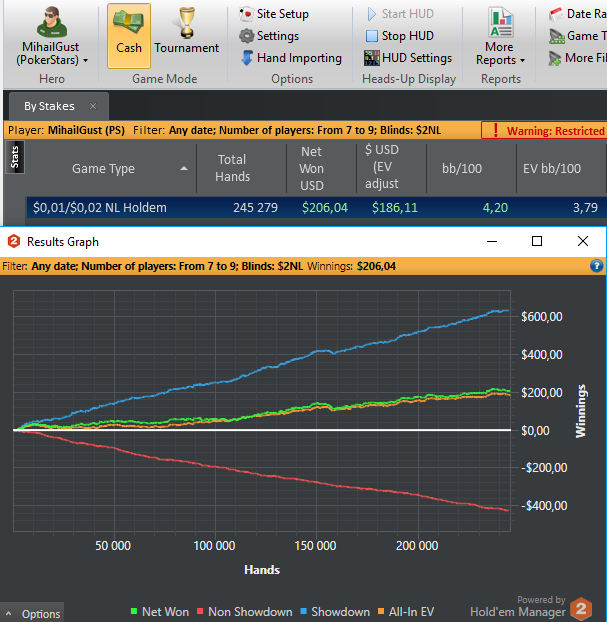Viewport: 607px width, 622px height.
Task: Sort by Total Hands column header
Action: [241, 168]
